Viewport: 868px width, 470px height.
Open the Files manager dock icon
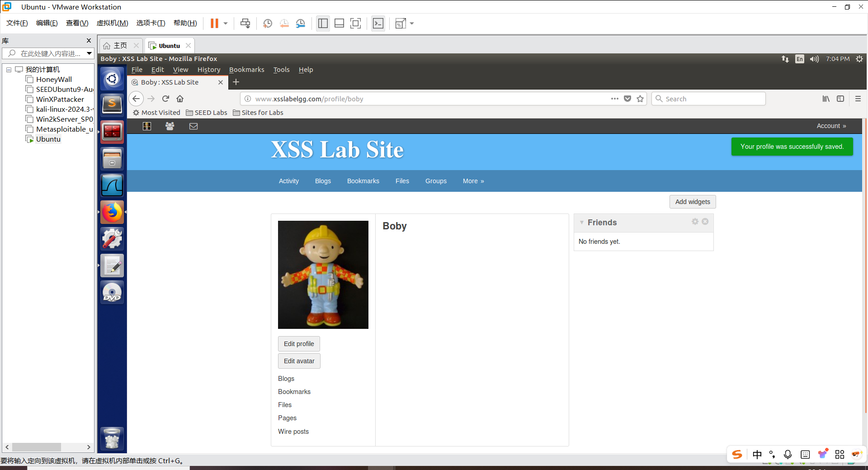click(112, 158)
